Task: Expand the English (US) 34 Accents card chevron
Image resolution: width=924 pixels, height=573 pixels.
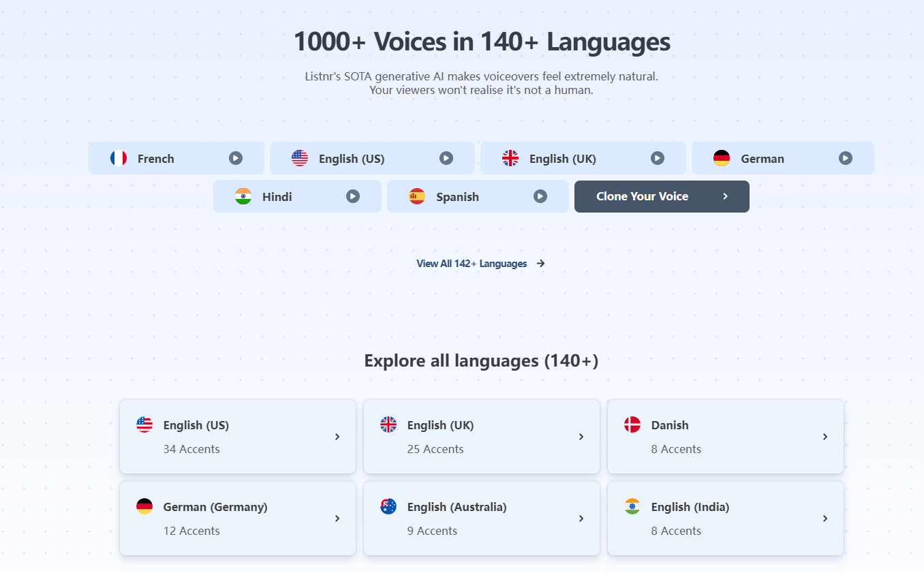Action: pyautogui.click(x=337, y=437)
